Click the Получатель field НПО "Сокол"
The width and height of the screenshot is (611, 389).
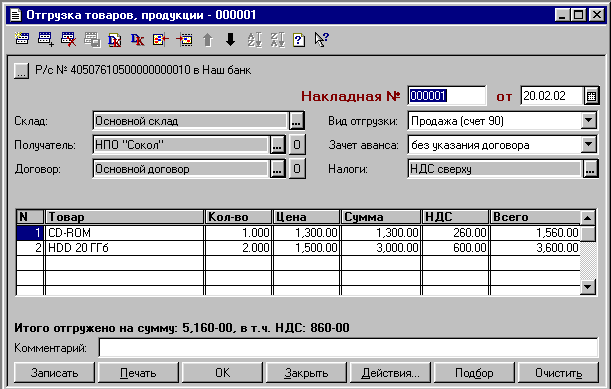[x=181, y=145]
